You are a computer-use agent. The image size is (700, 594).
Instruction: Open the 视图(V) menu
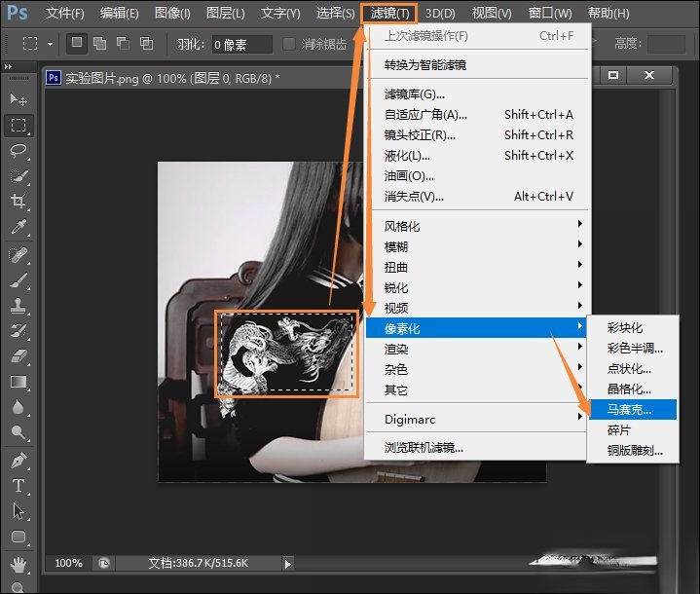pos(492,13)
